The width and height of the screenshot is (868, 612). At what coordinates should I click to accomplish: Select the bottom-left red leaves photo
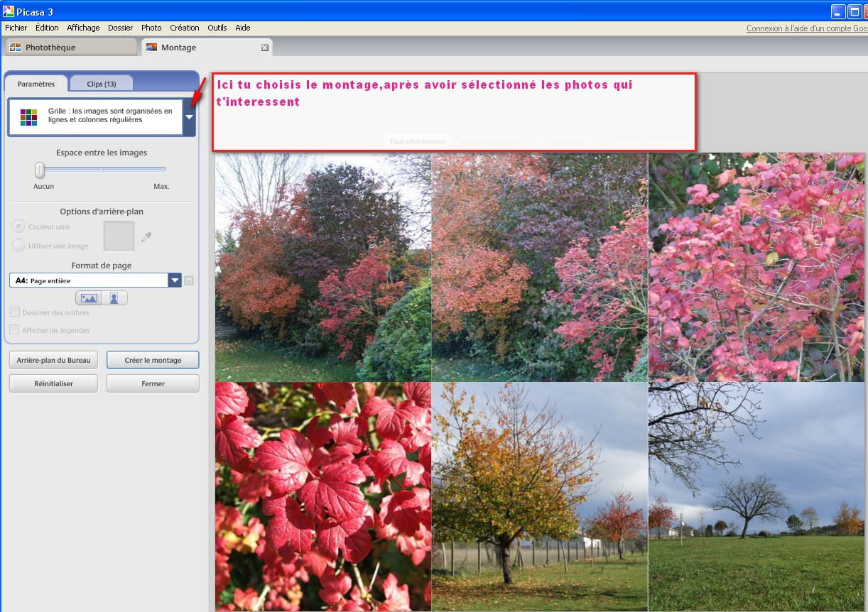(x=323, y=497)
